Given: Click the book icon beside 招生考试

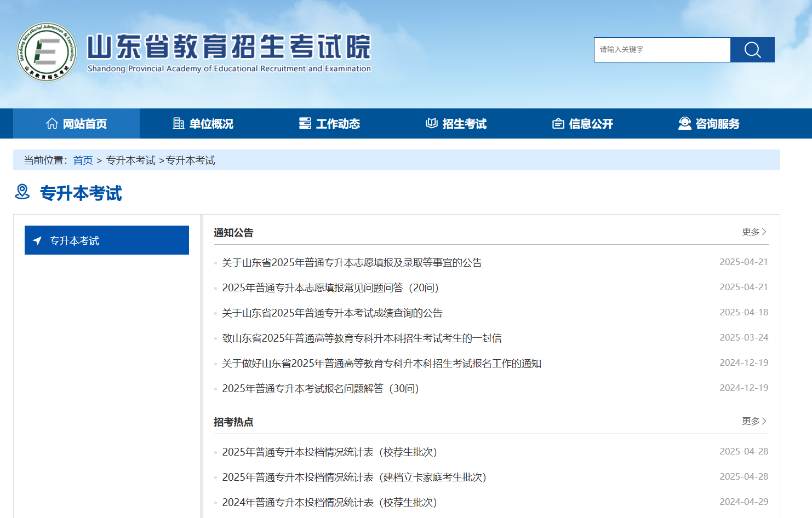Looking at the screenshot, I should [432, 124].
